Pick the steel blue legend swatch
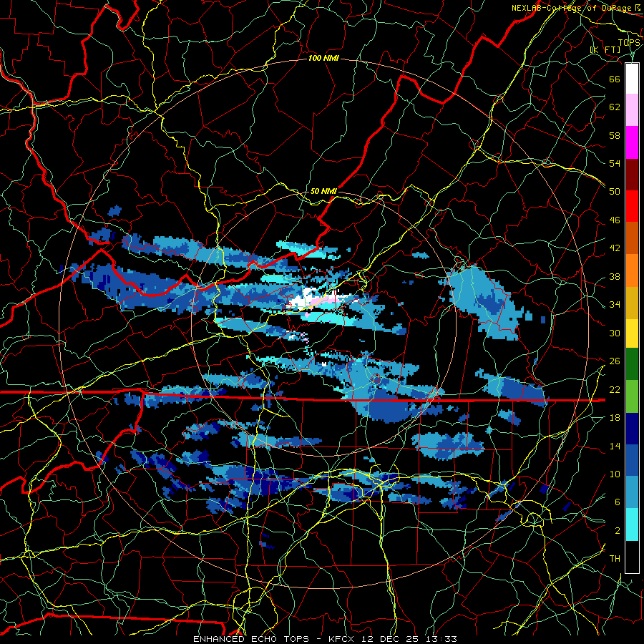Viewport: 644px width, 644px height. tap(632, 492)
